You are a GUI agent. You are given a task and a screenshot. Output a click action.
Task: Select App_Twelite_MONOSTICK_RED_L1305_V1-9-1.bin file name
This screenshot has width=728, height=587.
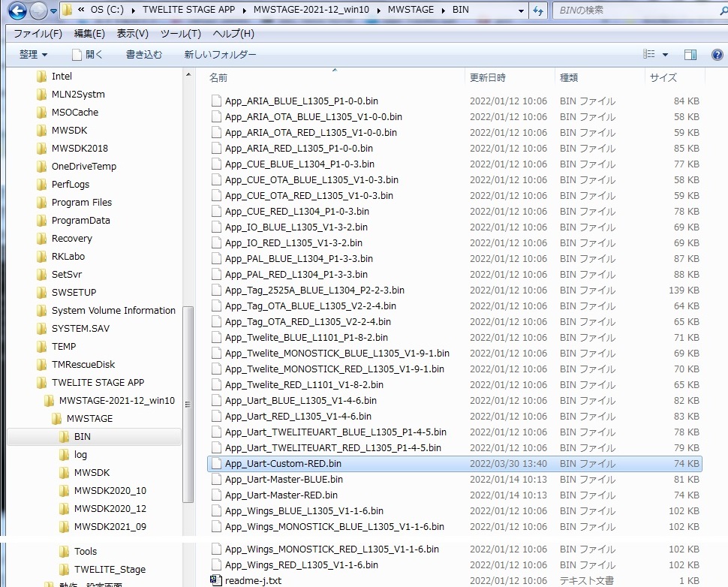[335, 369]
